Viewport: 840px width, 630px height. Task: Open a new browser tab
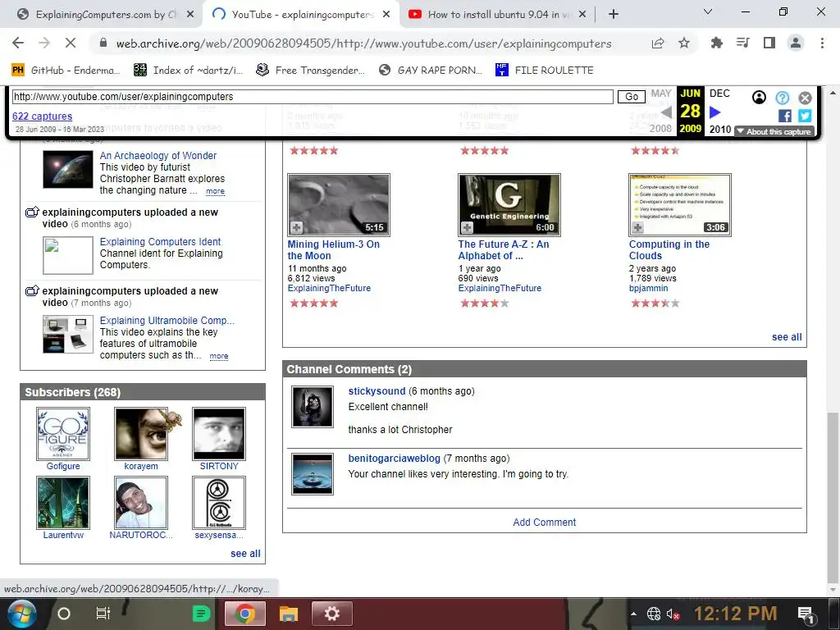(614, 15)
